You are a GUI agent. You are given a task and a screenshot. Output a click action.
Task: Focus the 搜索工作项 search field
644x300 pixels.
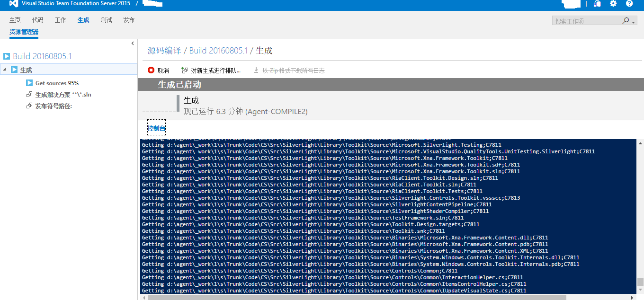tap(586, 21)
